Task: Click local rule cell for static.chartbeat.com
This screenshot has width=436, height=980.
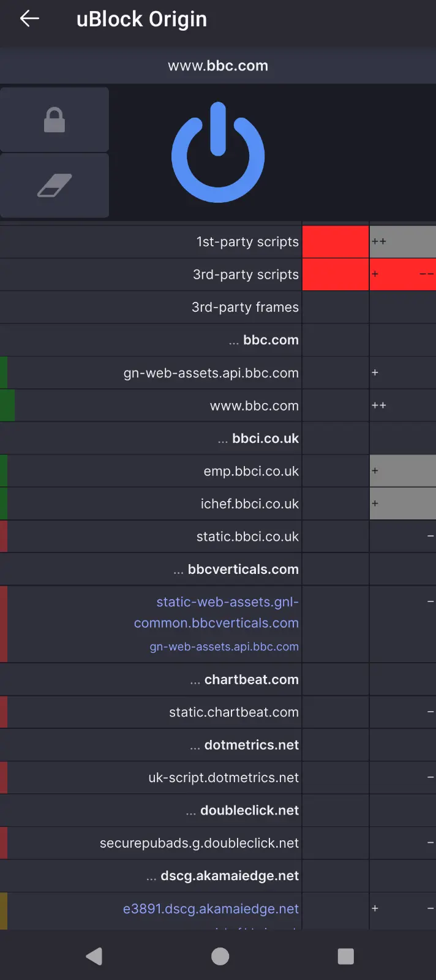Action: (x=403, y=712)
